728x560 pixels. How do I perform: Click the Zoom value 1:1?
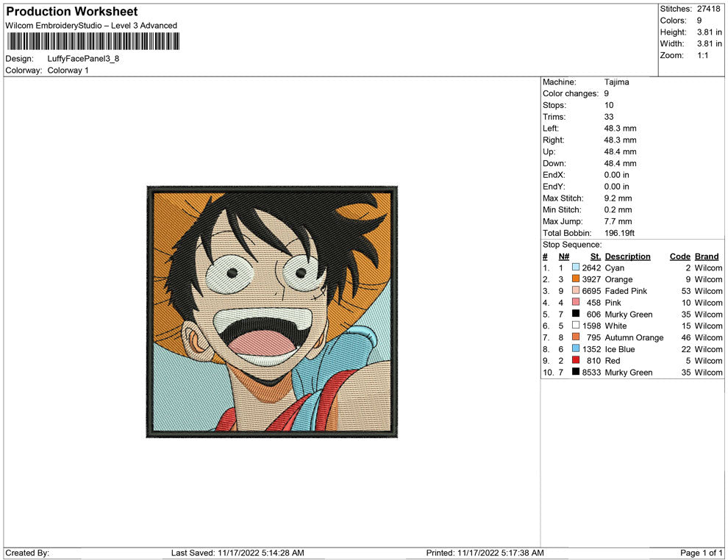pos(702,55)
